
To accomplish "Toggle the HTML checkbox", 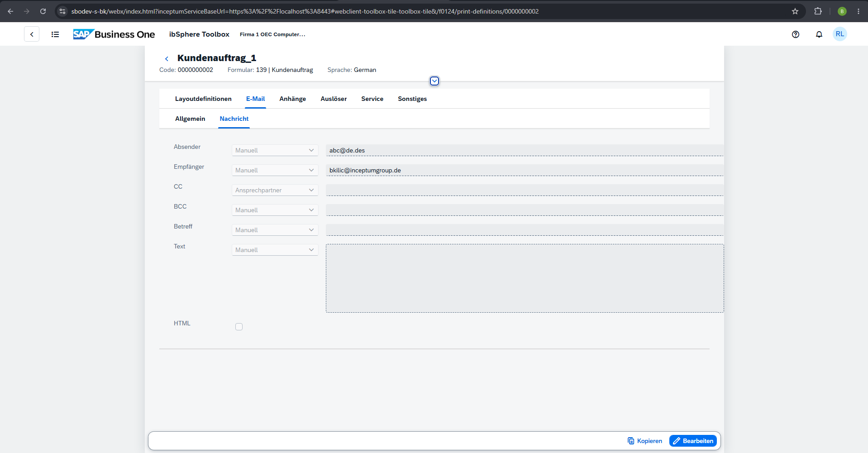I will click(239, 327).
